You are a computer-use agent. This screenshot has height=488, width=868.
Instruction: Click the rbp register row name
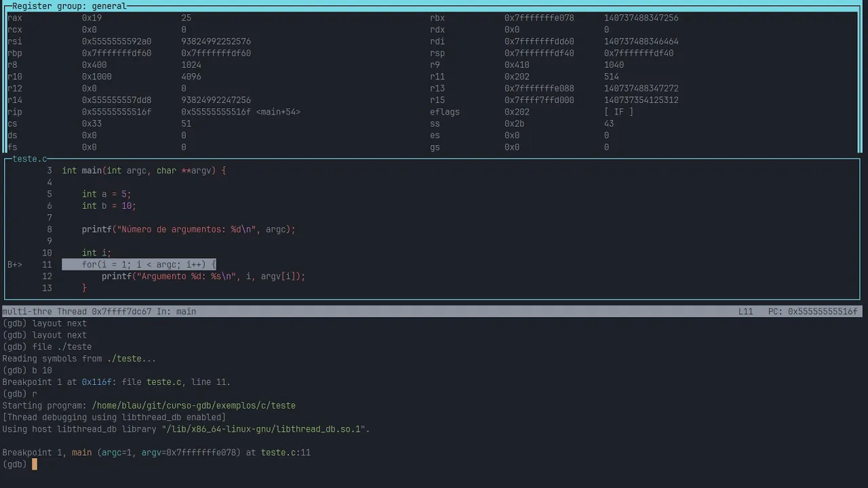point(15,53)
